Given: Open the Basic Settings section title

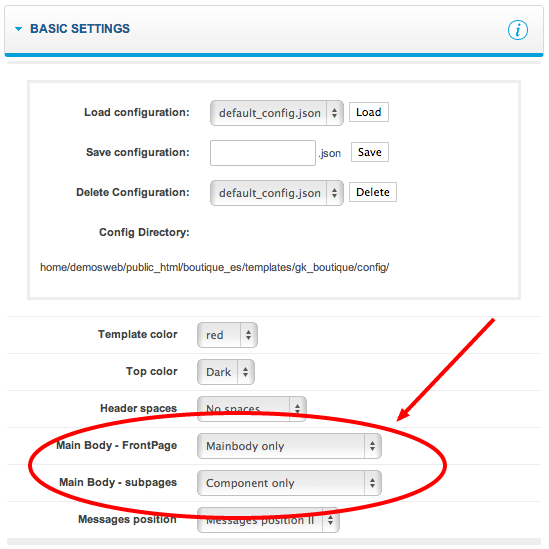Looking at the screenshot, I should click(80, 29).
